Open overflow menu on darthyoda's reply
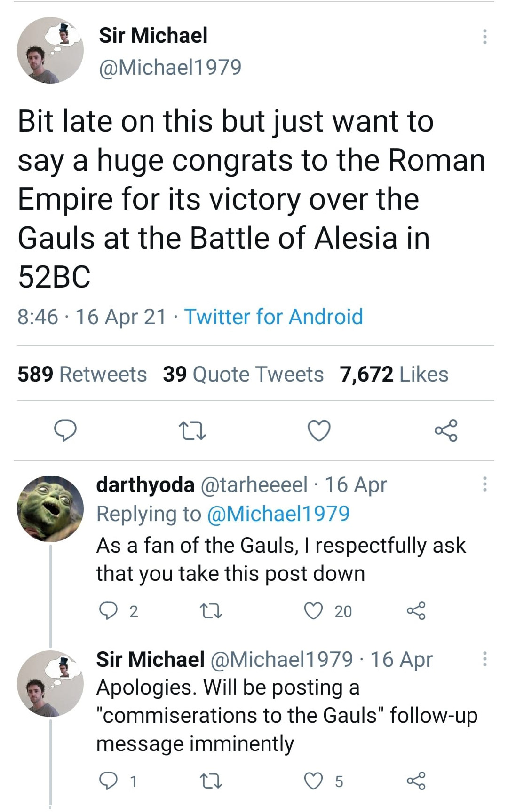508x812 pixels. pyautogui.click(x=484, y=484)
